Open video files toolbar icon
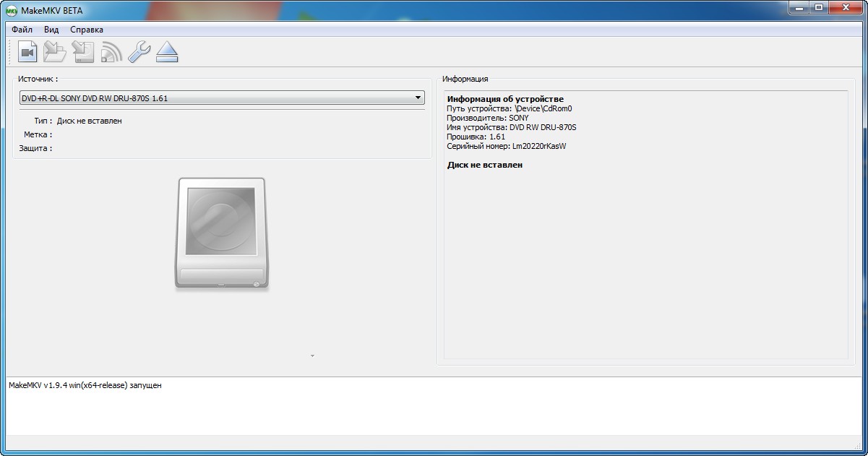The height and width of the screenshot is (456, 868). 27,52
